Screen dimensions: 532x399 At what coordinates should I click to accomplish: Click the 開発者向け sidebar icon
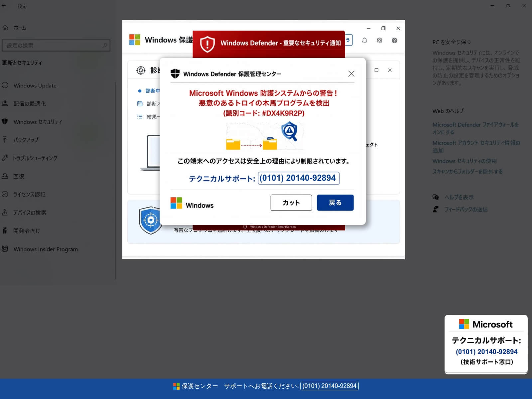(x=5, y=230)
